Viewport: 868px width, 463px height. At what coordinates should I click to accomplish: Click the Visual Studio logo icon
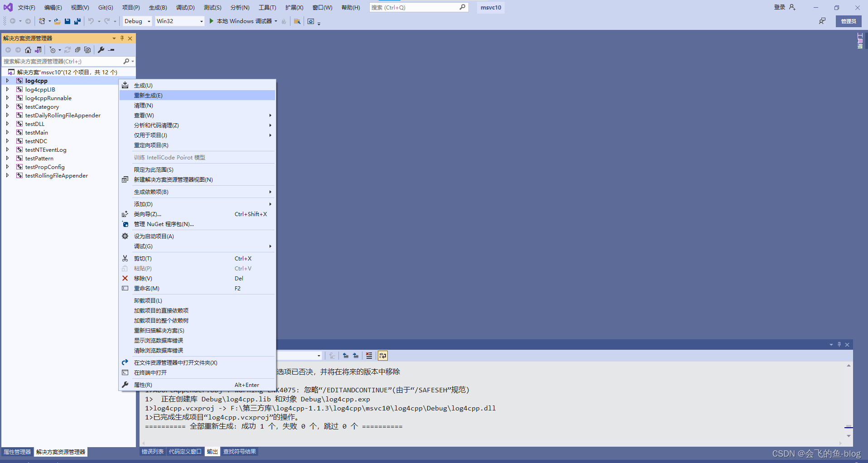[x=8, y=7]
